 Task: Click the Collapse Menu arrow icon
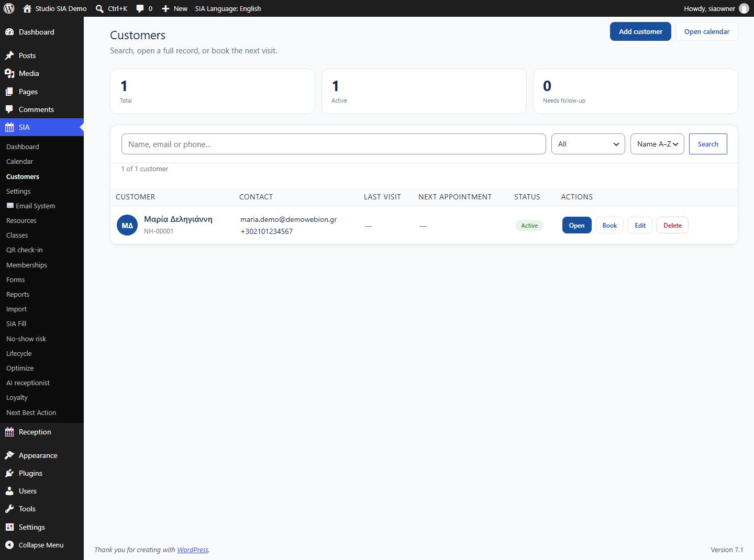click(9, 545)
